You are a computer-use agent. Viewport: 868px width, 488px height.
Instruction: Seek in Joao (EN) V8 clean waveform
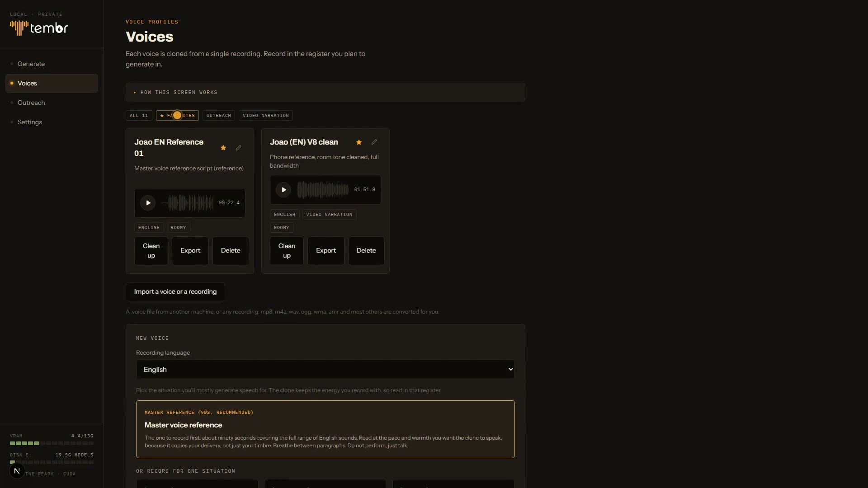coord(323,190)
